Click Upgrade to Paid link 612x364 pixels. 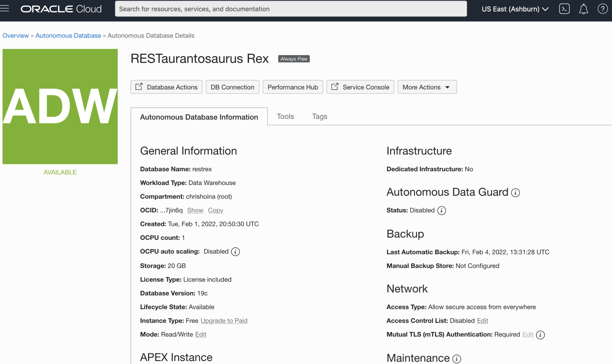coord(224,320)
